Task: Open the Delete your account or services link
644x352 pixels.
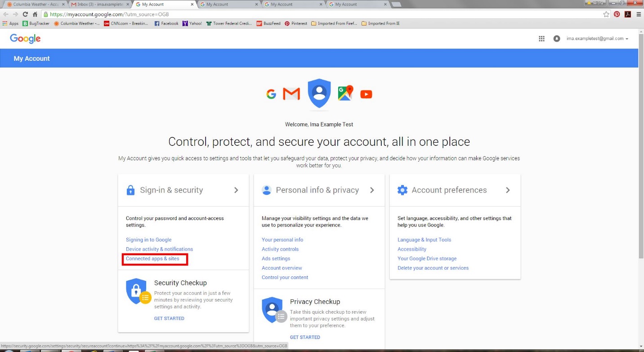Action: (x=433, y=268)
